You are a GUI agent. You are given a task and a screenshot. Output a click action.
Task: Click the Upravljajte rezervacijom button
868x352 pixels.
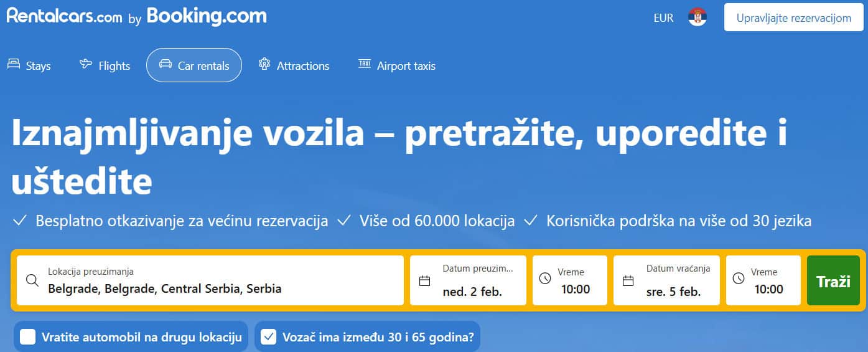[x=793, y=18]
